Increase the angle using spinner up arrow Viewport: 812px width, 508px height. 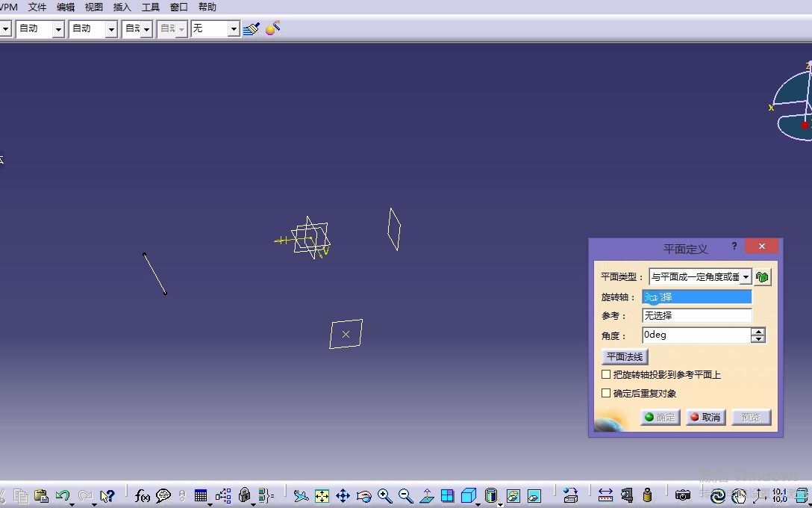click(x=758, y=332)
